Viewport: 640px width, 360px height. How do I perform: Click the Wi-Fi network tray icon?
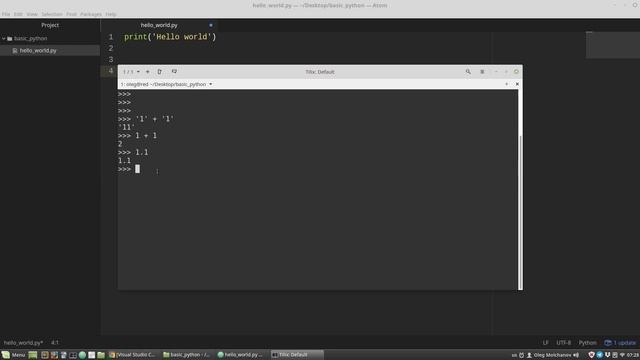622,355
